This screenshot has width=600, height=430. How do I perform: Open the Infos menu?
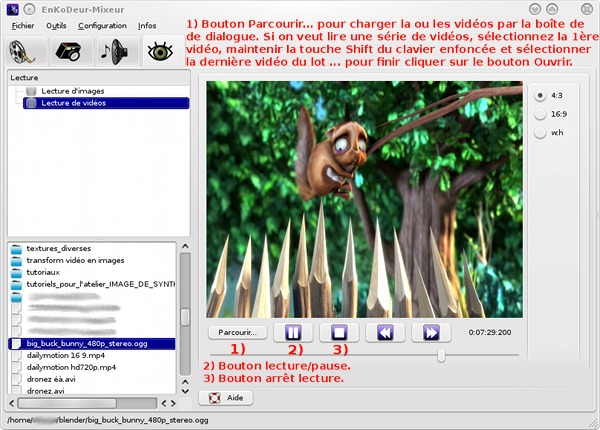(147, 26)
